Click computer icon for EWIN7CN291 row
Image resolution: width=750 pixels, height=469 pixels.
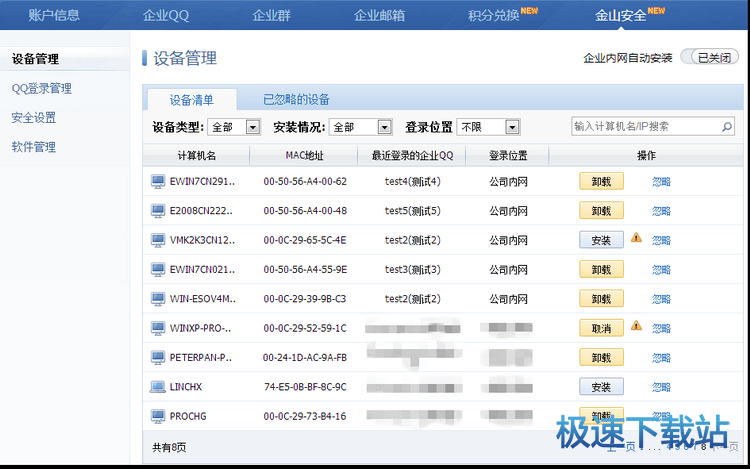[x=158, y=182]
